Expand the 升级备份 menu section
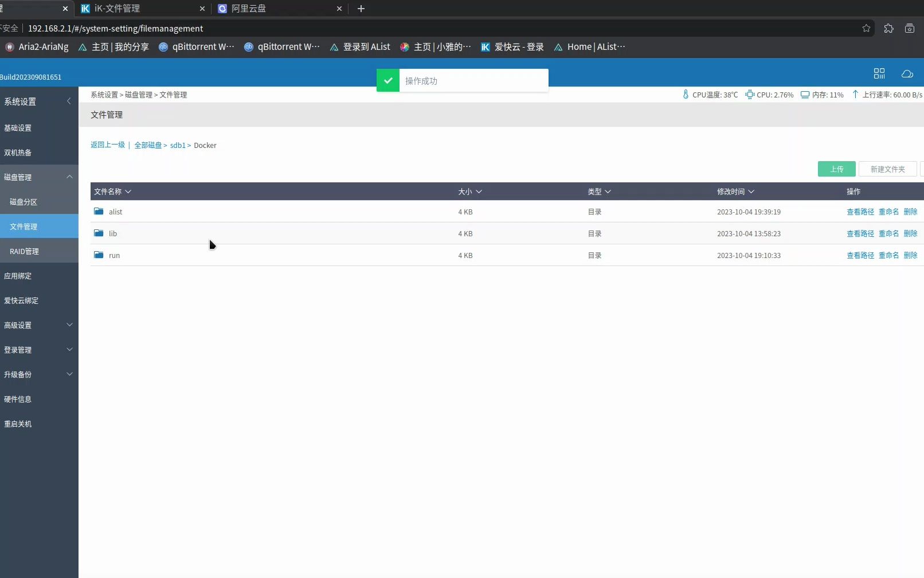This screenshot has width=924, height=578. tap(69, 374)
